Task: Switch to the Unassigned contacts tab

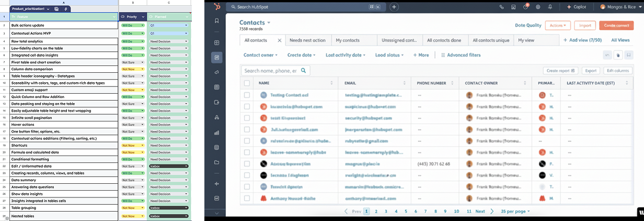Action: (x=399, y=40)
